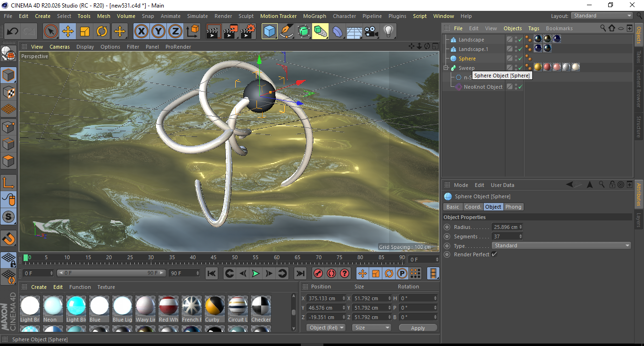Open the sphere Type dropdown
The width and height of the screenshot is (644, 346).
click(561, 245)
